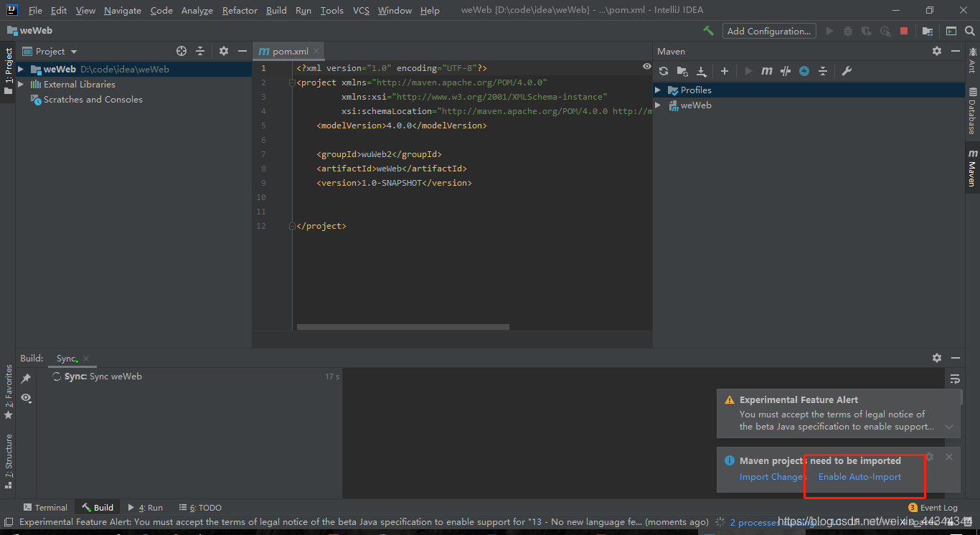Locate opened file in Project panel
The width and height of the screenshot is (980, 535).
pyautogui.click(x=182, y=51)
